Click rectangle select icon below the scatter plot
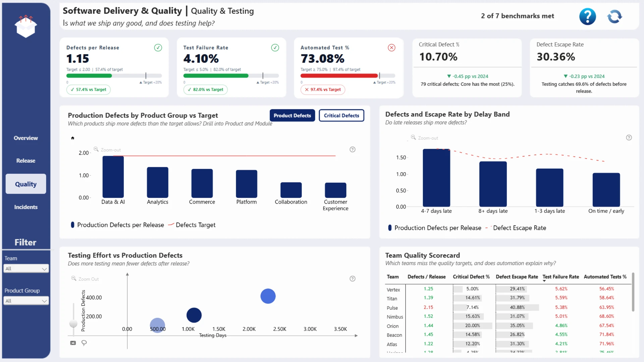 (x=73, y=343)
